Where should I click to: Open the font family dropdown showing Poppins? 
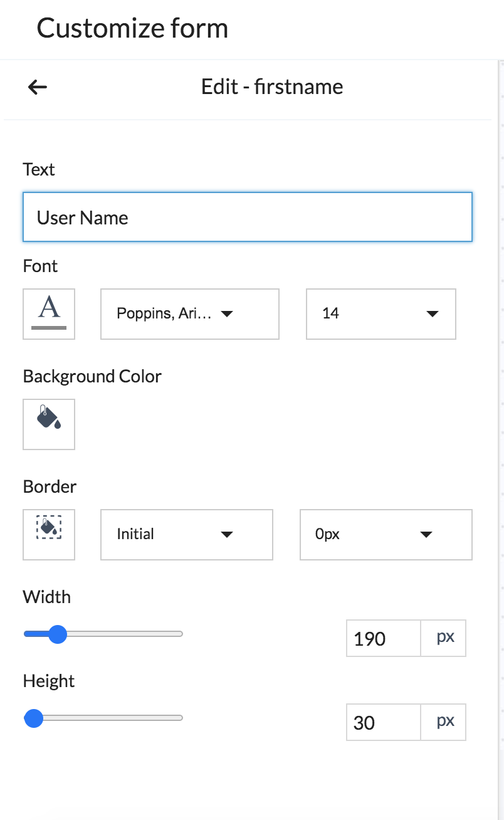189,313
